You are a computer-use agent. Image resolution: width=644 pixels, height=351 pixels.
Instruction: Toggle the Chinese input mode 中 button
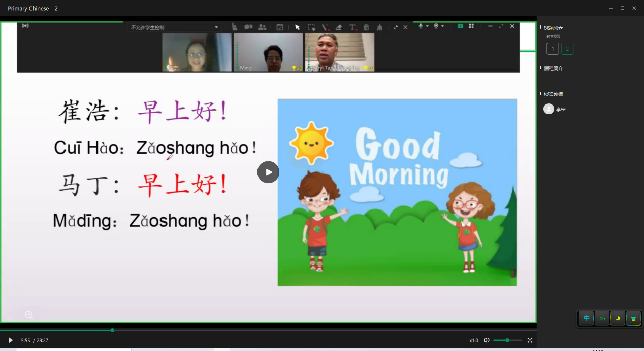(587, 318)
